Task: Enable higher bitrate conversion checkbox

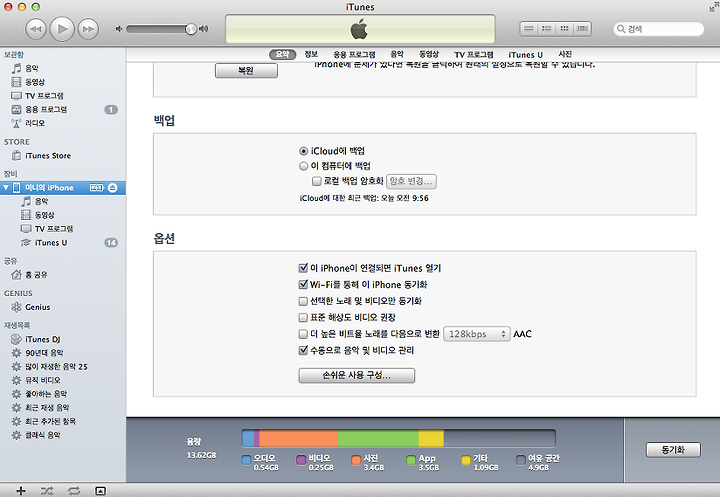Action: [x=303, y=334]
